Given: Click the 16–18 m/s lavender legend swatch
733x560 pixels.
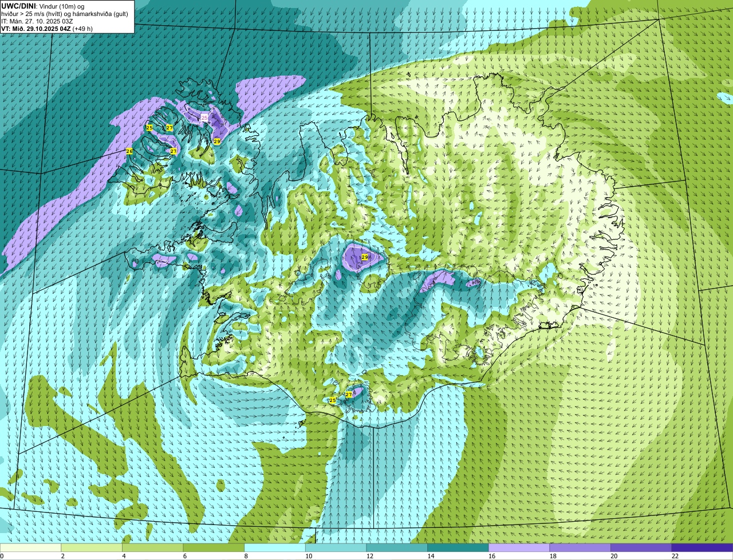Looking at the screenshot, I should point(519,547).
